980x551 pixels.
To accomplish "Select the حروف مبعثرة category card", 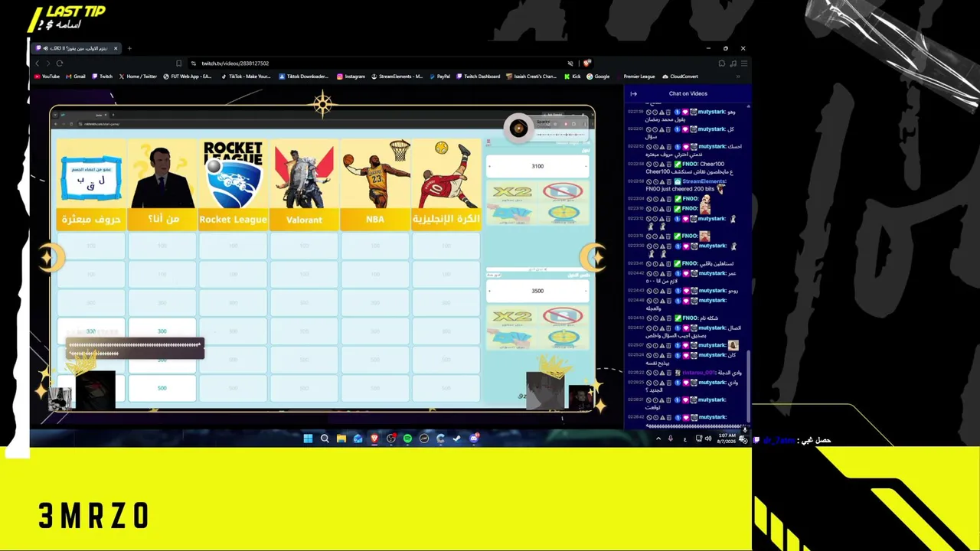I will [x=91, y=184].
